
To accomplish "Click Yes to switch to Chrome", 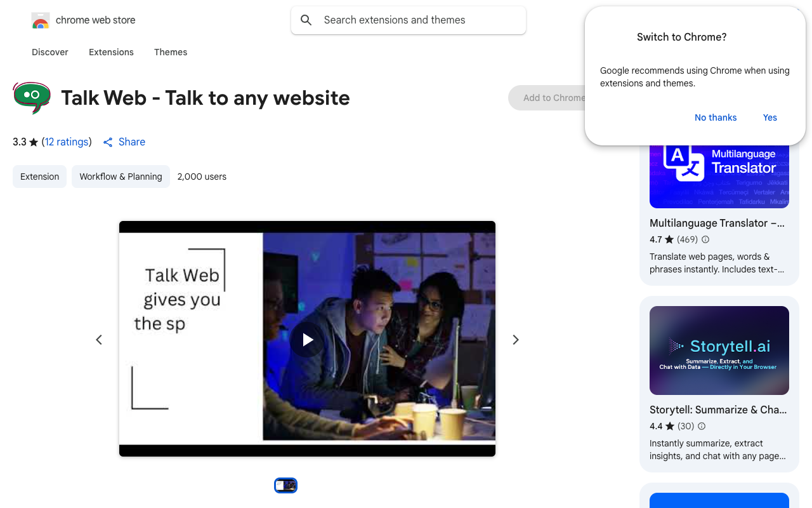I will click(x=770, y=117).
